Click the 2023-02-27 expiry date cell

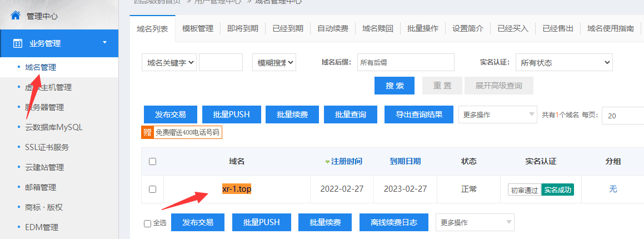(406, 190)
